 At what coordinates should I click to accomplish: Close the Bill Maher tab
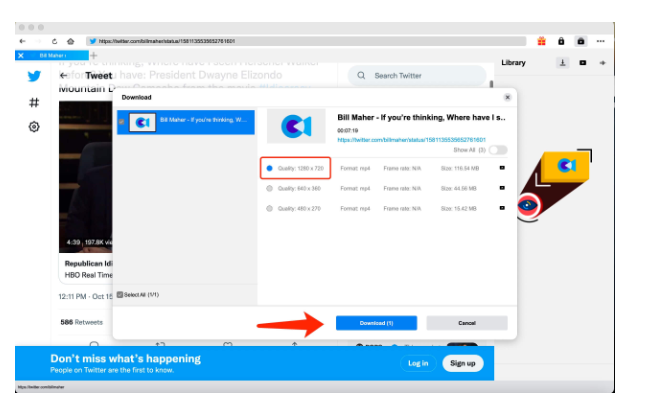pos(21,55)
